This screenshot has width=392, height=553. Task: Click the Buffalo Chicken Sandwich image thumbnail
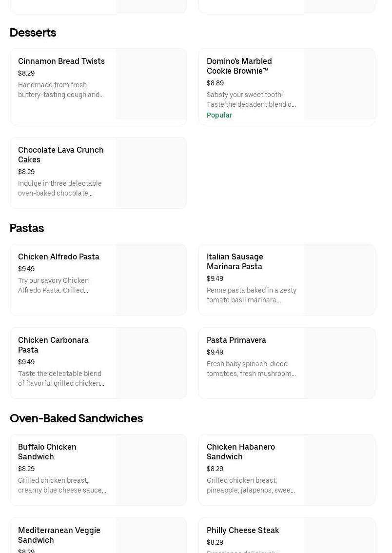(x=151, y=470)
